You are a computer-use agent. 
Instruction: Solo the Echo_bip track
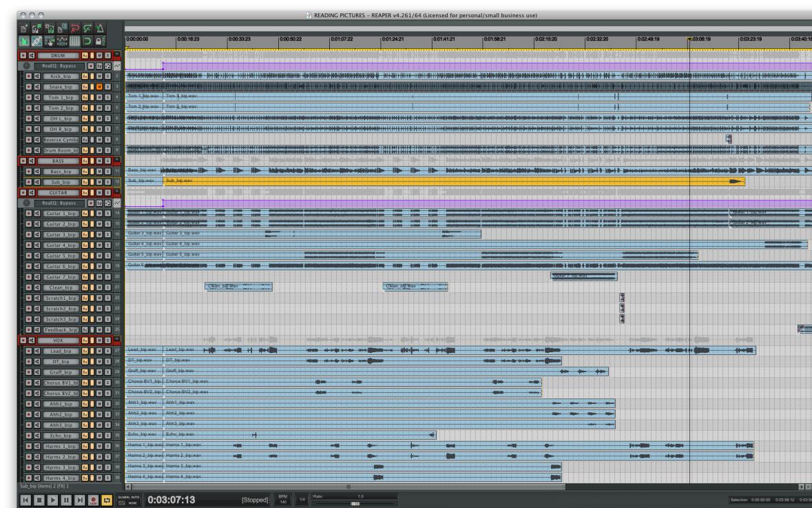(x=107, y=436)
